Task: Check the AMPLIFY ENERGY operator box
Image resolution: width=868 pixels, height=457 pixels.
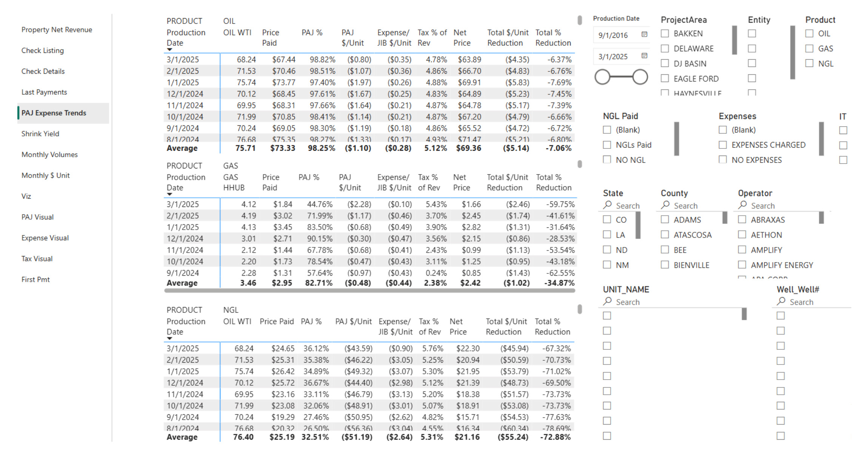Action: pyautogui.click(x=742, y=265)
